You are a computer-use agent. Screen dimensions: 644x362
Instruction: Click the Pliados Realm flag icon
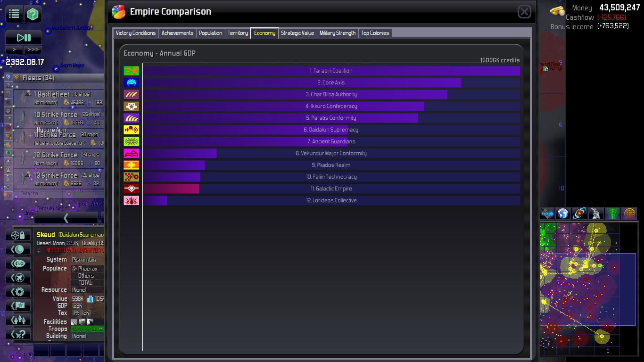pyautogui.click(x=132, y=165)
